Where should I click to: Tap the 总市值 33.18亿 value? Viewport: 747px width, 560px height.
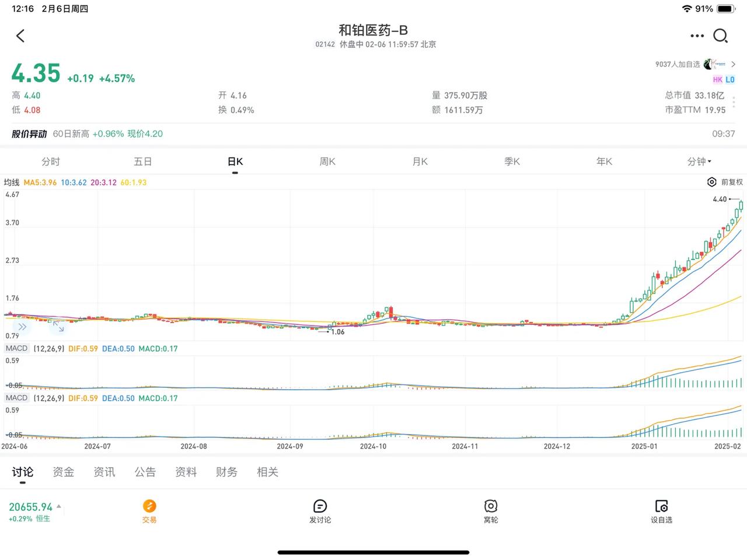coord(694,95)
